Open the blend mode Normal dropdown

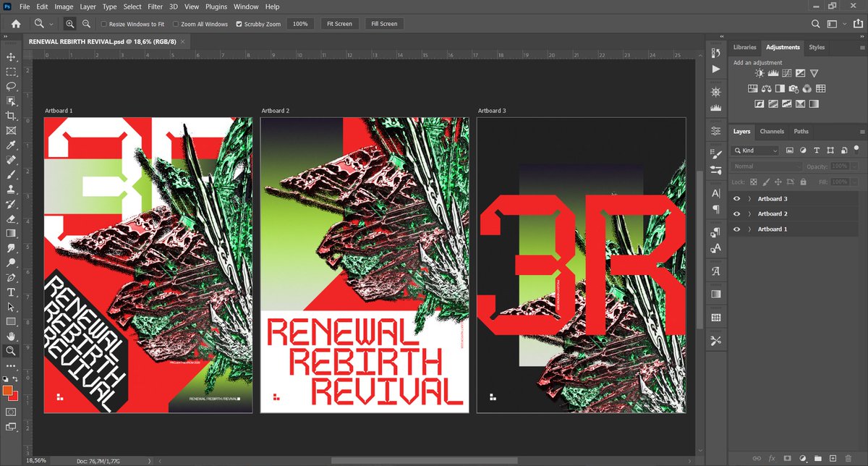click(x=767, y=166)
